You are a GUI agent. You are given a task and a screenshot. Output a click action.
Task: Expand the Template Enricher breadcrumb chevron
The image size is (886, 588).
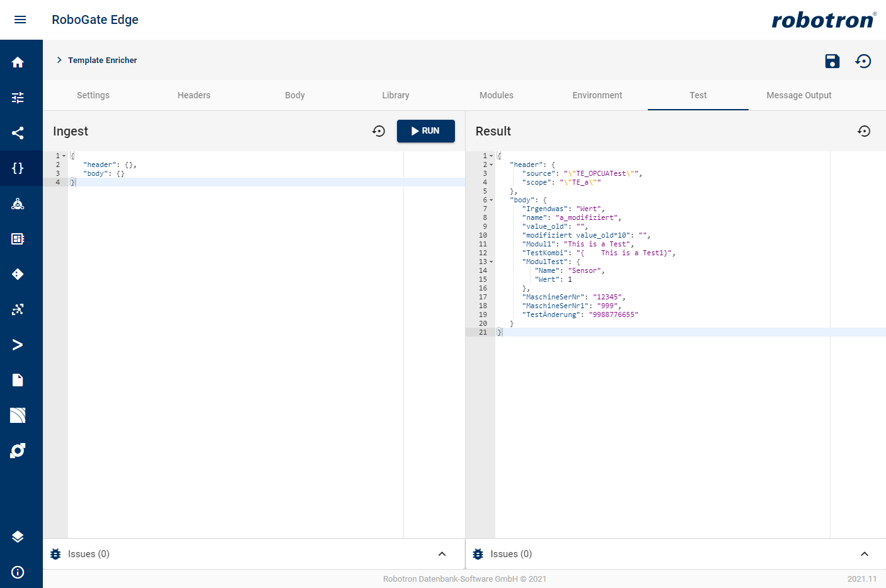[x=59, y=60]
